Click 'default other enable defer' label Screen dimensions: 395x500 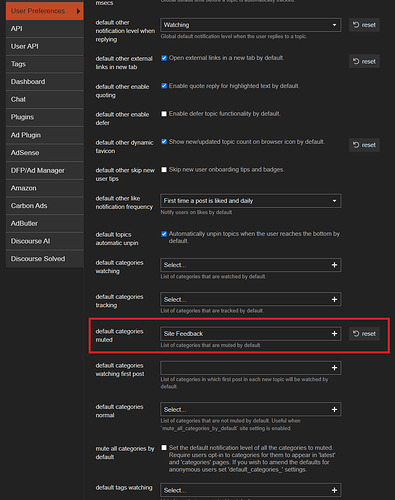pos(122,119)
